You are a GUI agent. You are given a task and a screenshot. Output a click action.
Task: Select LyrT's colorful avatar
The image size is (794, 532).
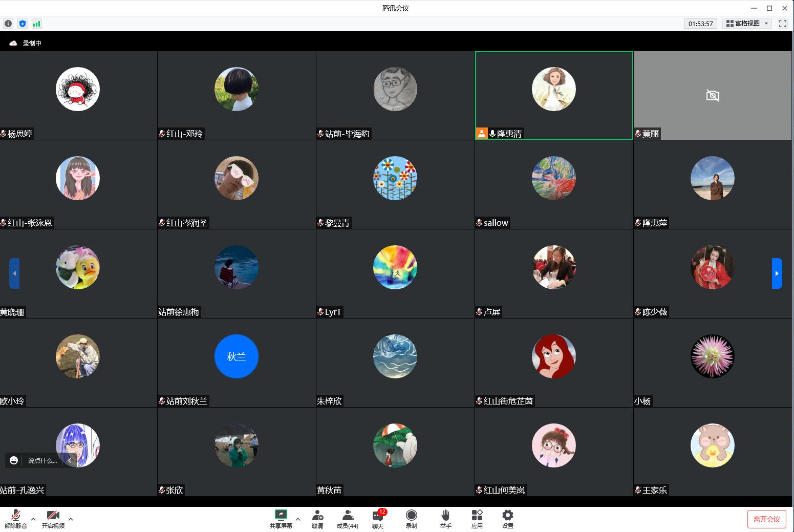click(x=395, y=267)
